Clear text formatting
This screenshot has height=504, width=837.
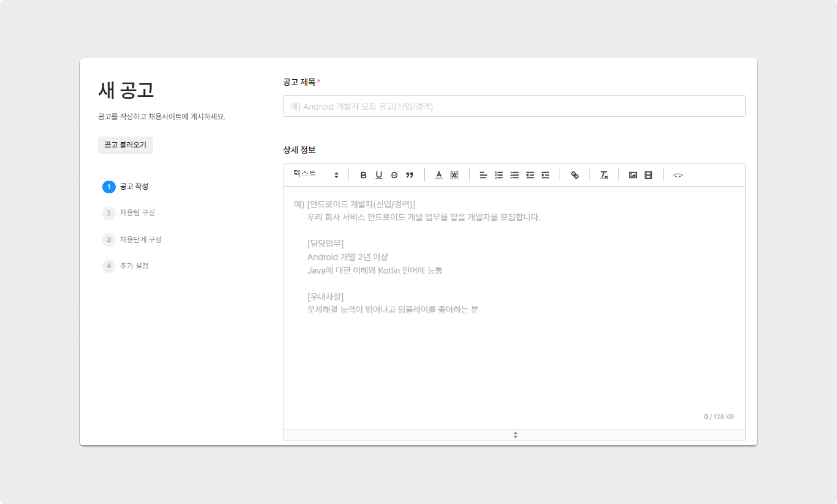tap(604, 175)
